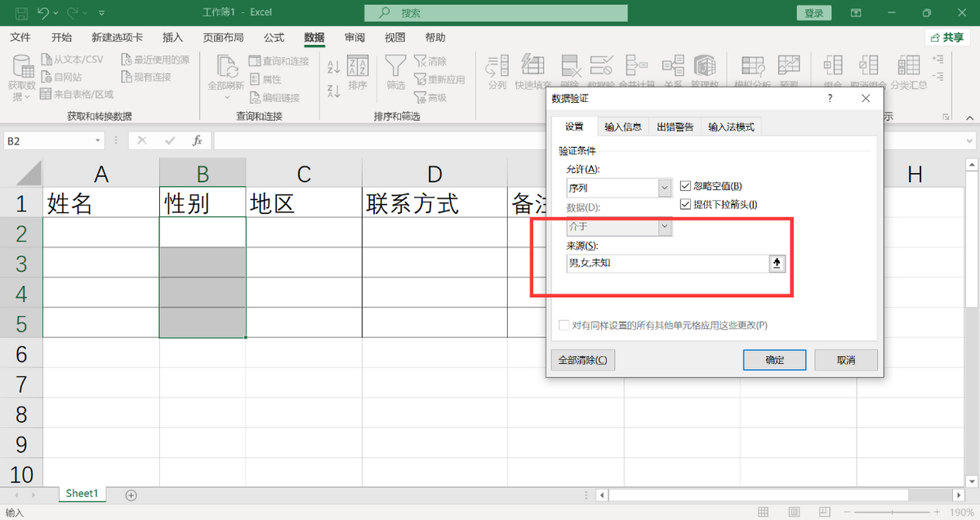
Task: Toggle the Filter (筛选) funnel icon
Action: click(x=396, y=73)
